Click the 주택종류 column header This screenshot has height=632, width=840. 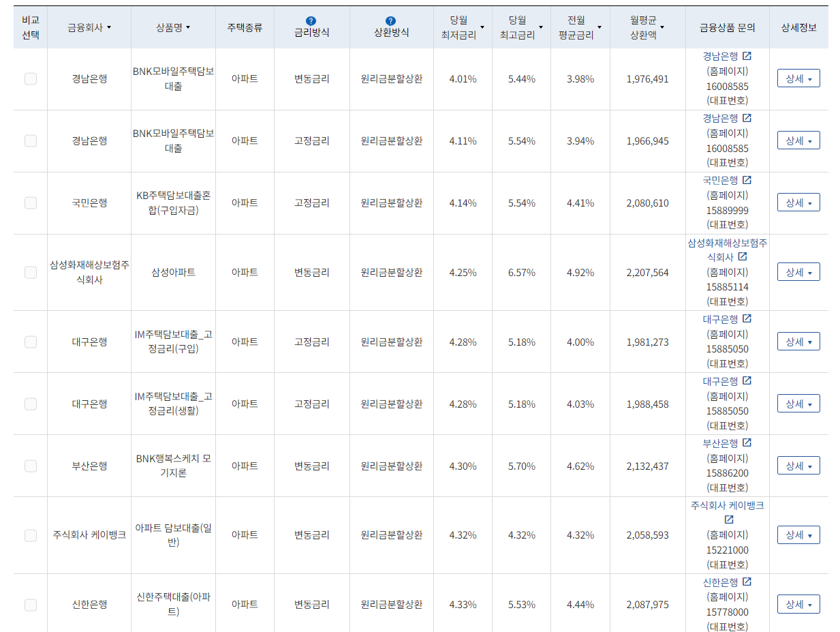pos(245,28)
